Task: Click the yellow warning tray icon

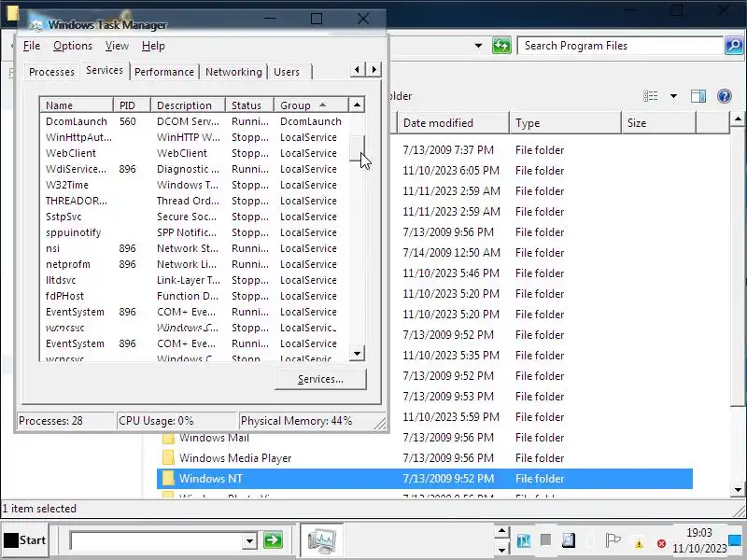Action: [639, 543]
